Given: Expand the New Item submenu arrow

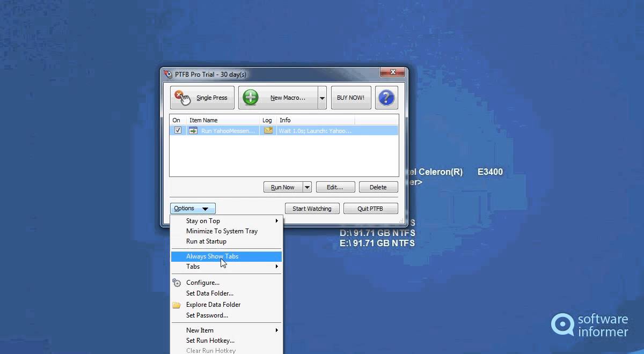Looking at the screenshot, I should coord(277,330).
